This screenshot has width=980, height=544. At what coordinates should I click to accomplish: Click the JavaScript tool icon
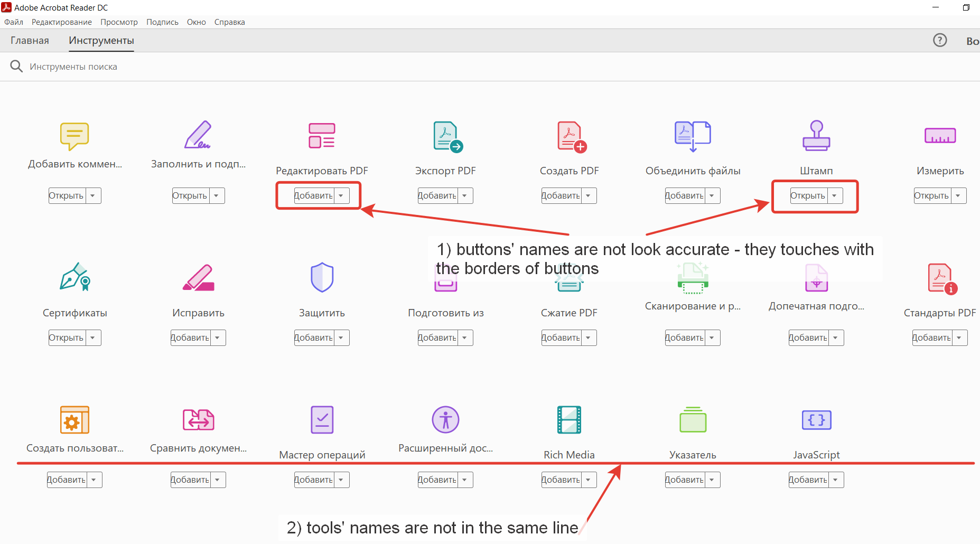[816, 420]
